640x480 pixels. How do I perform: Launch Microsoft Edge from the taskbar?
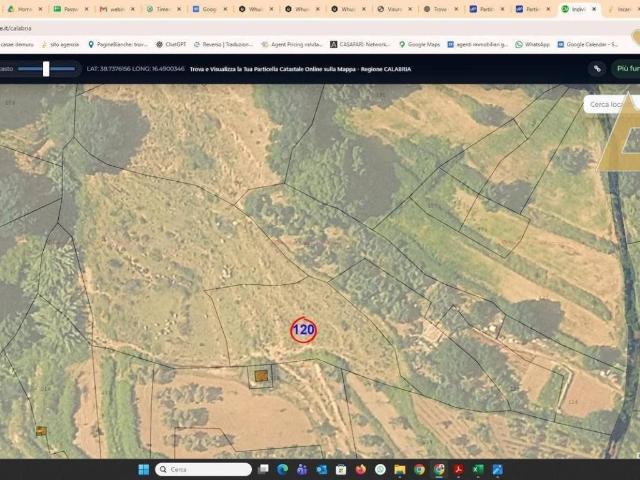pyautogui.click(x=282, y=469)
